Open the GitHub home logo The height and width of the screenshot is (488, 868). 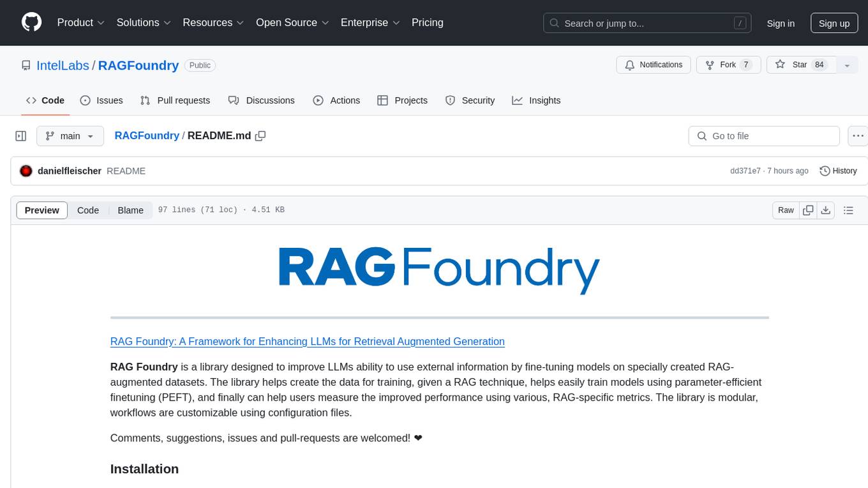pos(31,22)
